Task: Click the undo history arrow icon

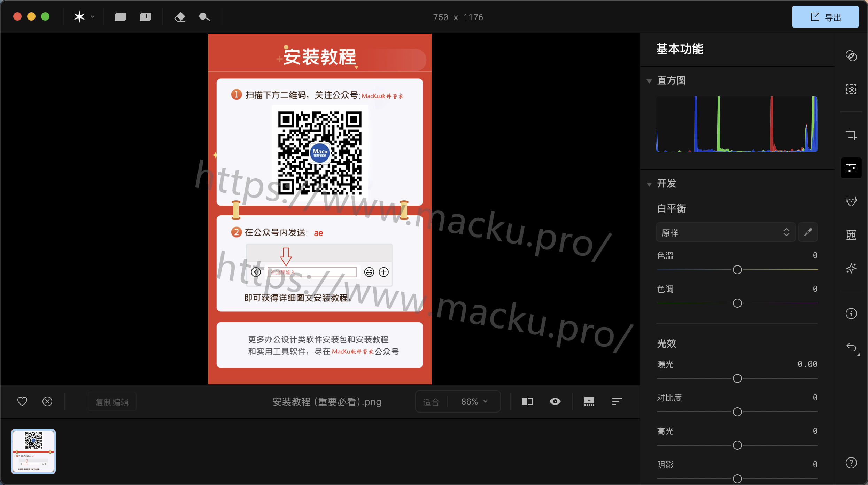Action: click(851, 347)
